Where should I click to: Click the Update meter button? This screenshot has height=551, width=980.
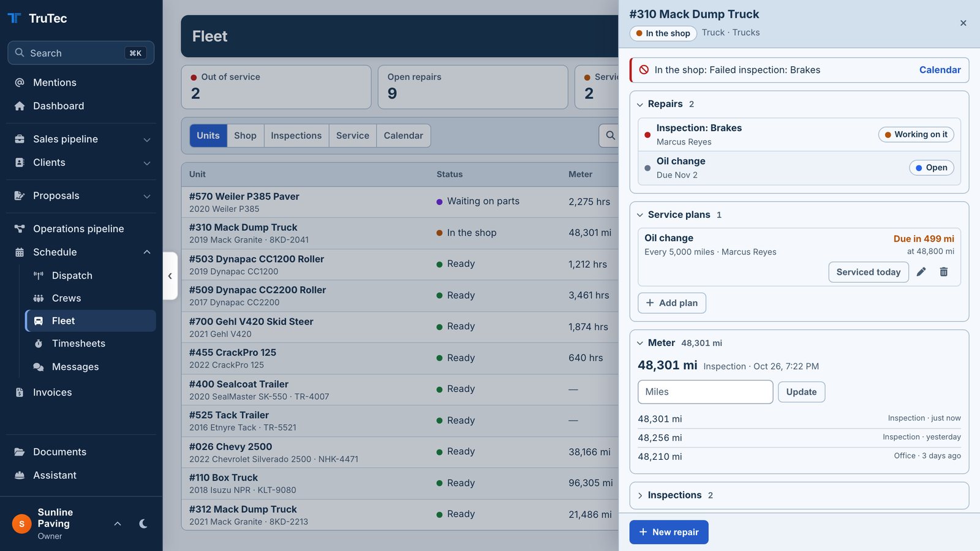pos(801,392)
